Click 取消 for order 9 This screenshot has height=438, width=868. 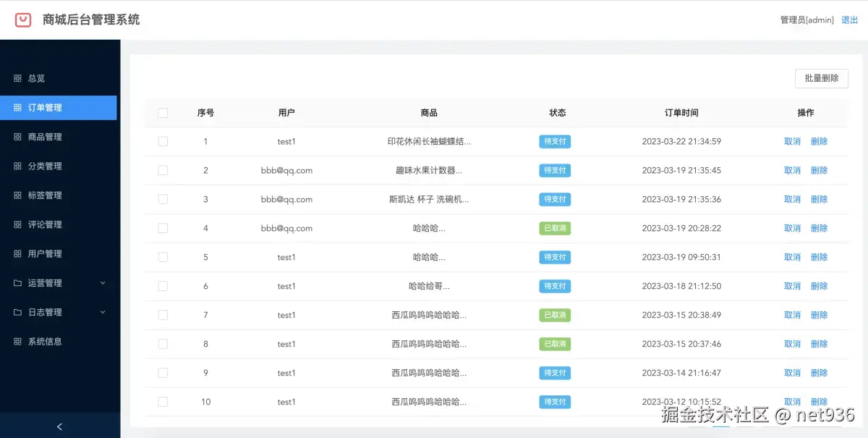pyautogui.click(x=792, y=373)
